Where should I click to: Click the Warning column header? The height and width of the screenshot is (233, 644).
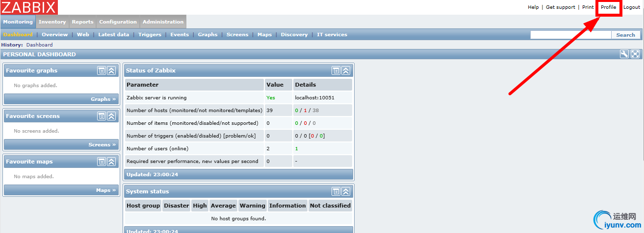pyautogui.click(x=252, y=206)
